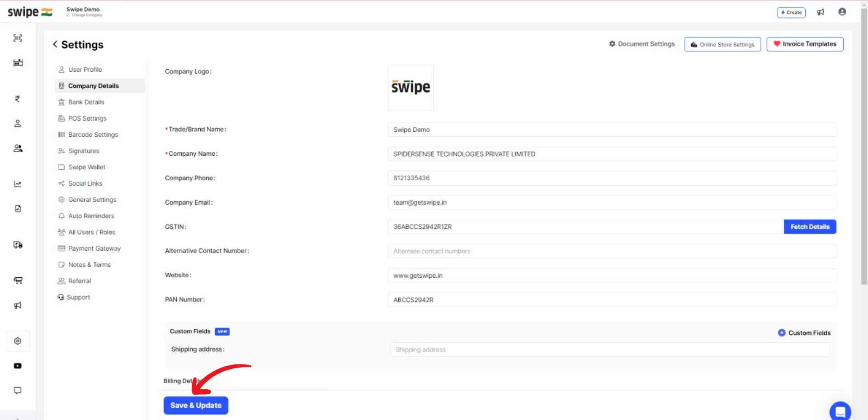The image size is (868, 420).
Task: Open the shopping cart online store icon
Action: tap(18, 280)
